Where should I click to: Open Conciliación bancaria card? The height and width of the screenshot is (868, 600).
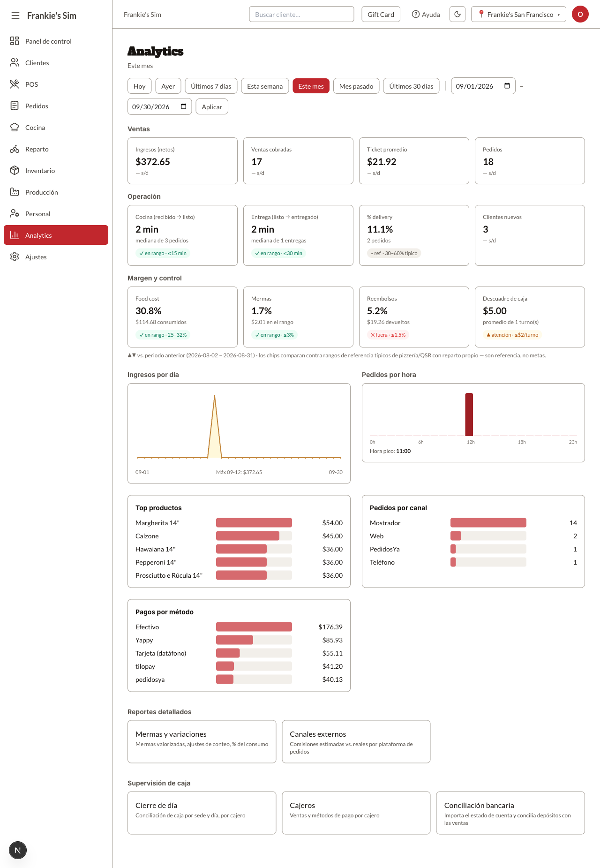coord(510,813)
